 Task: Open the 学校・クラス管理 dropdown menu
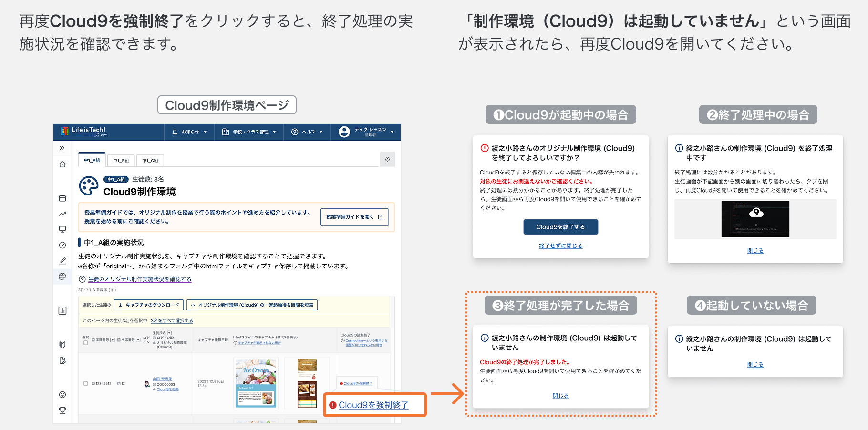coord(249,132)
